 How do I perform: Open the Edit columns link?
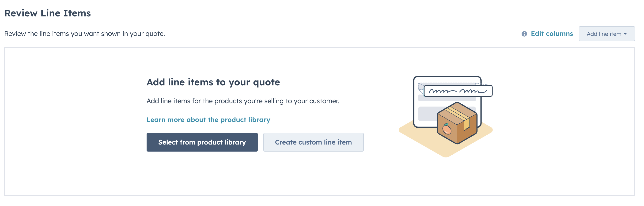552,34
